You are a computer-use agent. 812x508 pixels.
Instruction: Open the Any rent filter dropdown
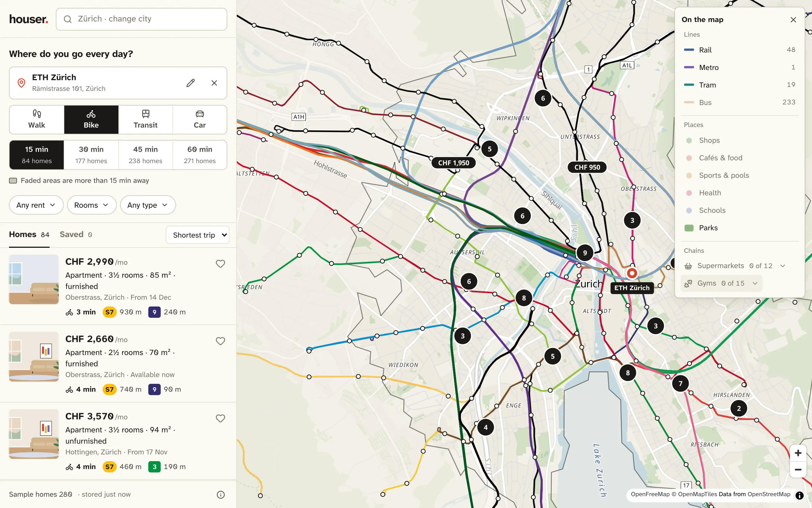[x=36, y=205]
